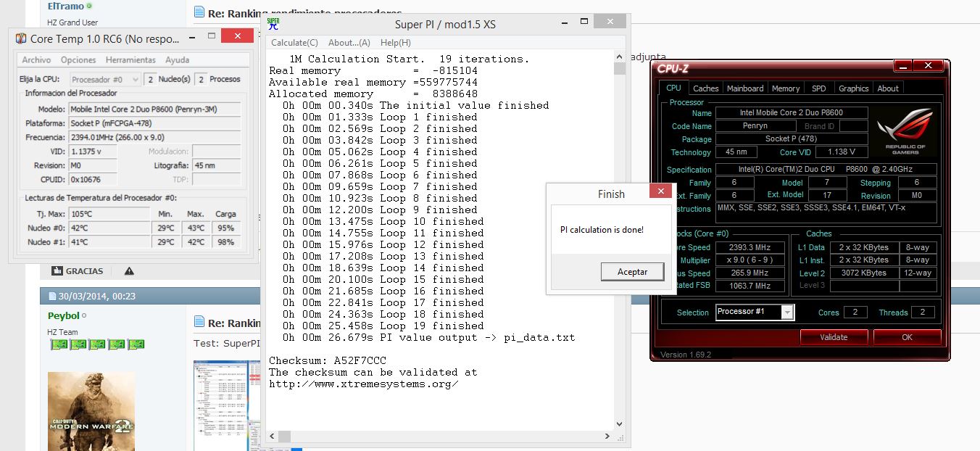The height and width of the screenshot is (451, 980).
Task: Open the Opciones menu in Core Temp
Action: (x=78, y=60)
